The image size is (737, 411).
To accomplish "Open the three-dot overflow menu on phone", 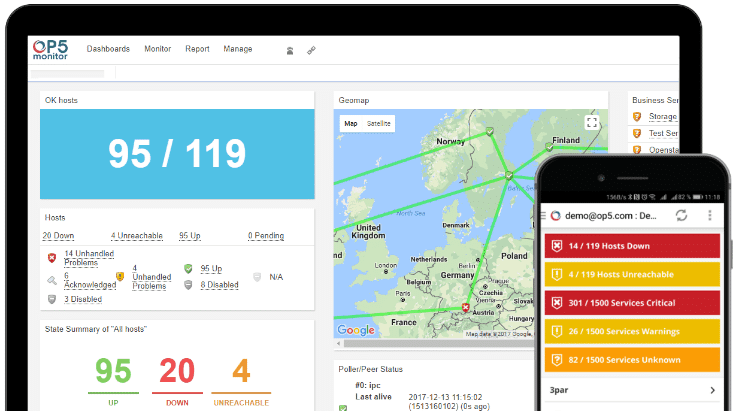I will 710,215.
